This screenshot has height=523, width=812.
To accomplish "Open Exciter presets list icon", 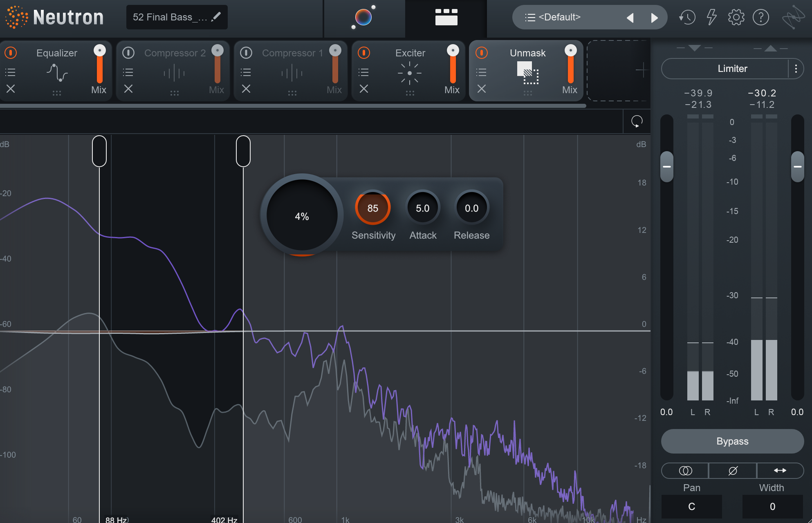I will [363, 72].
